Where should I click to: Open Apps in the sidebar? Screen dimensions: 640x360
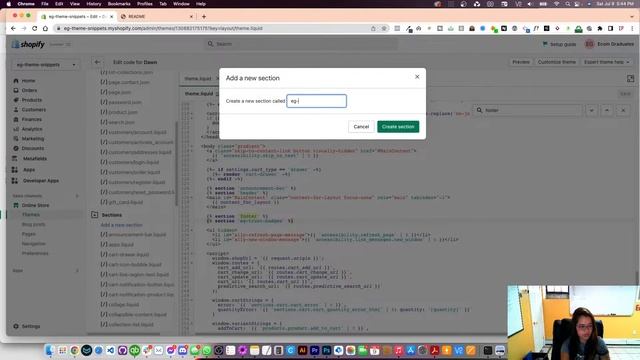[x=29, y=169]
